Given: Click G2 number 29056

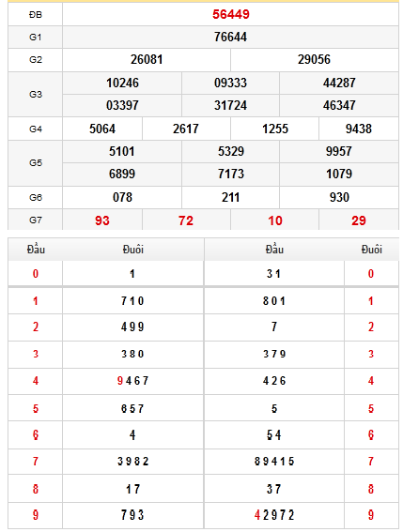Looking at the screenshot, I should [314, 60].
